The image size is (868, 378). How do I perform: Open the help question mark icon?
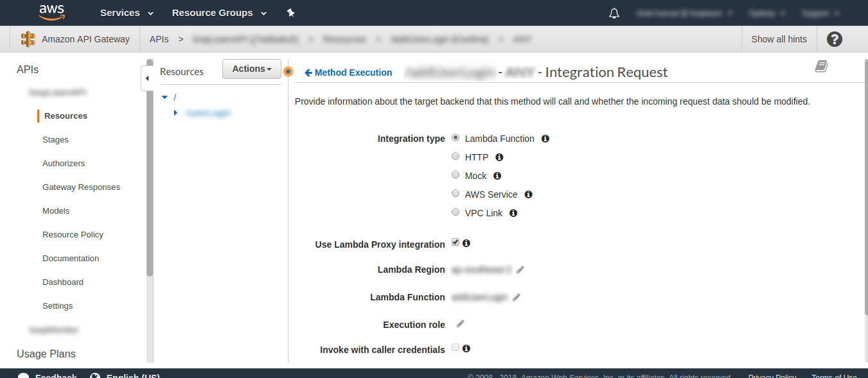pyautogui.click(x=834, y=39)
